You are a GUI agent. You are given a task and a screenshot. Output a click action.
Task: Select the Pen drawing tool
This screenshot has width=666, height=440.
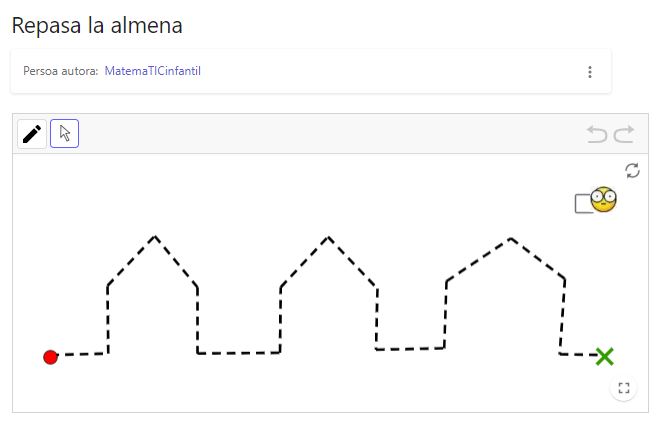32,134
